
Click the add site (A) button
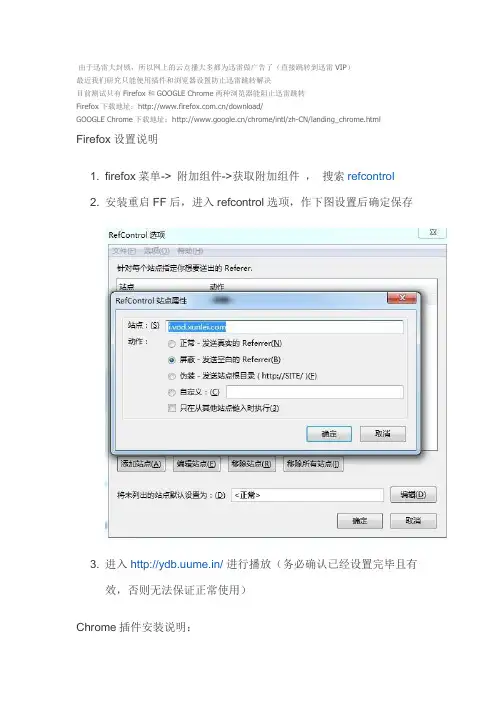click(x=141, y=464)
